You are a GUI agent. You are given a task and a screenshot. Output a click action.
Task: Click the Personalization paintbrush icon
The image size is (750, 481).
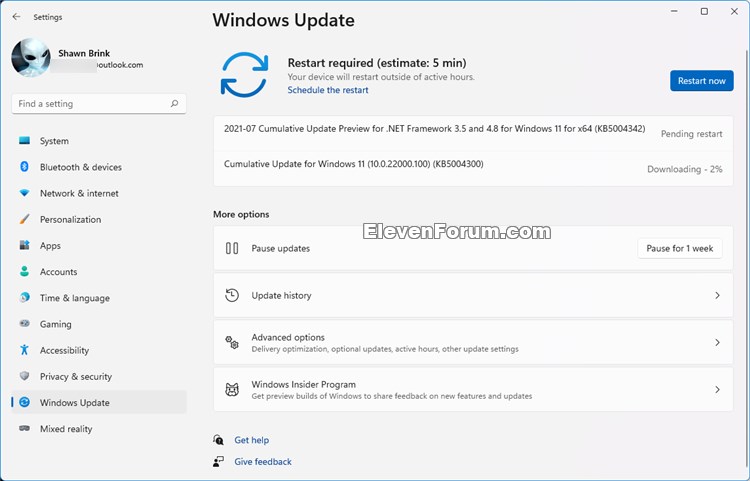(x=24, y=219)
